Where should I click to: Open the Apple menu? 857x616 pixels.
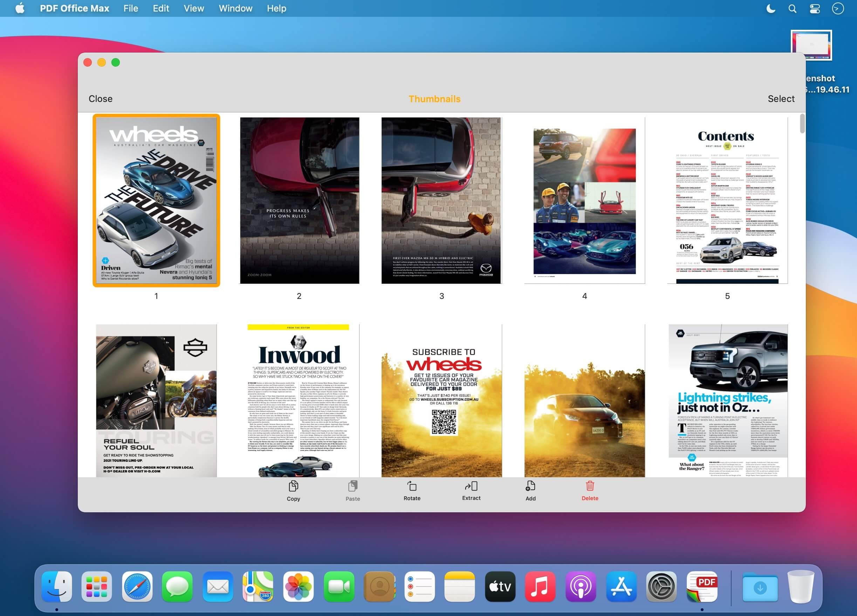(x=20, y=8)
